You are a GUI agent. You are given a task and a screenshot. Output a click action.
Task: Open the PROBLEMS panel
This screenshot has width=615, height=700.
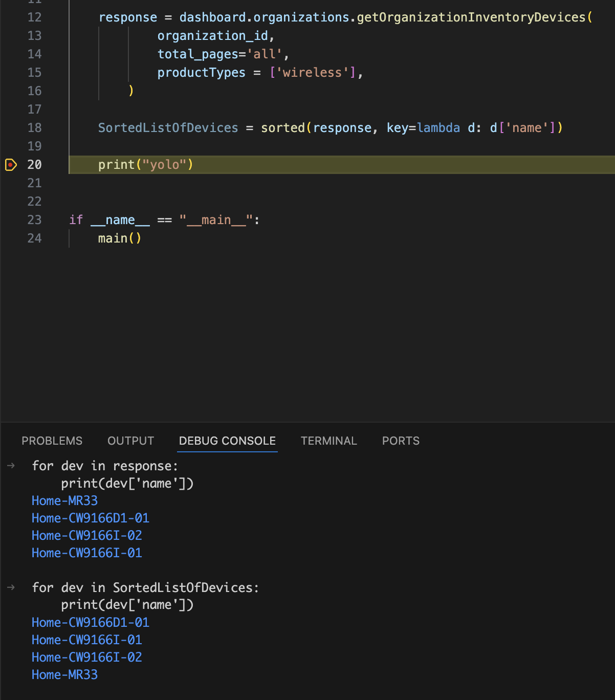tap(52, 441)
